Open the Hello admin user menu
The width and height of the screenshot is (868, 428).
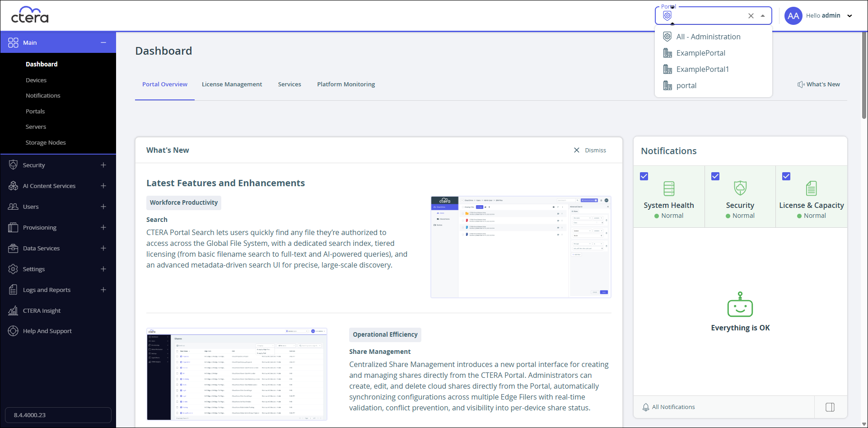click(x=829, y=16)
